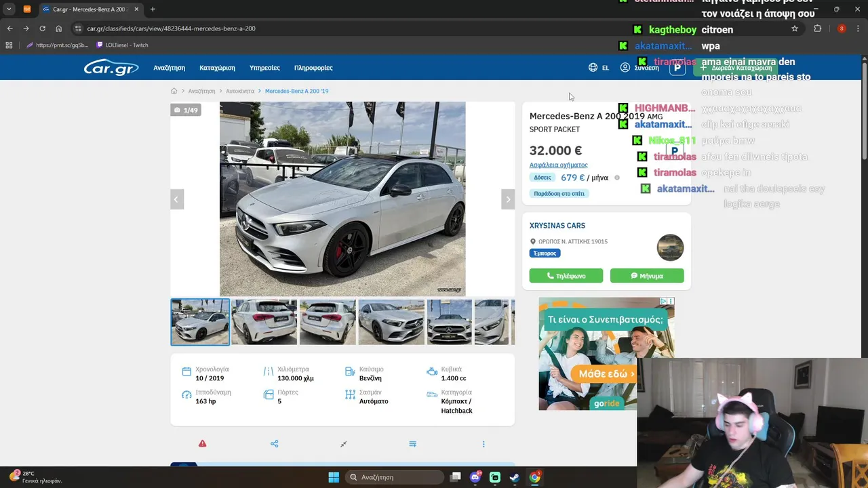Open Task View on the taskbar

(x=456, y=477)
